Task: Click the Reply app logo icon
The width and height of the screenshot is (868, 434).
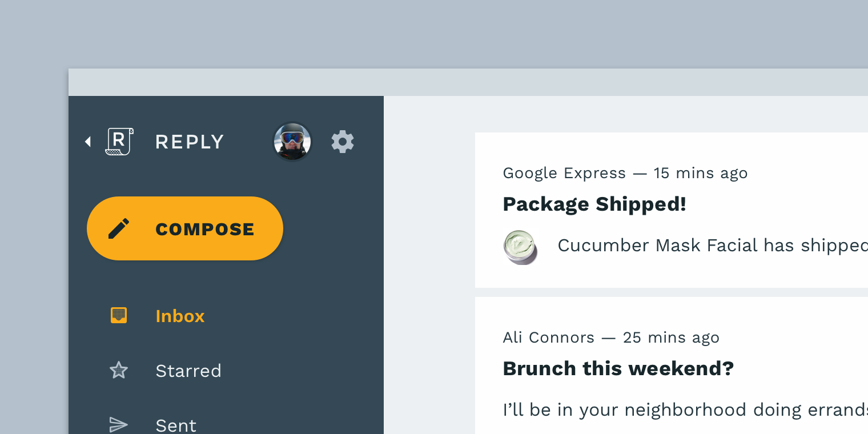Action: [x=119, y=142]
